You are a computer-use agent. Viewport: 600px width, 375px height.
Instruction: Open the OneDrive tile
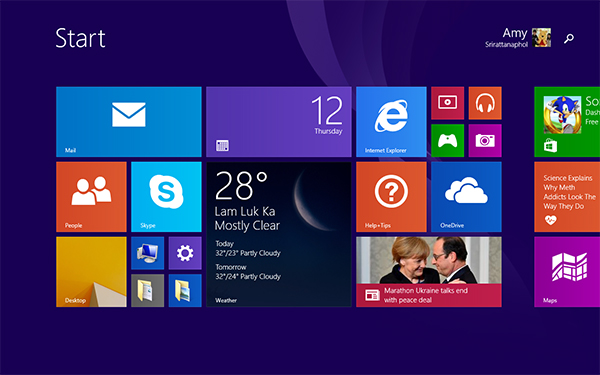click(x=466, y=197)
